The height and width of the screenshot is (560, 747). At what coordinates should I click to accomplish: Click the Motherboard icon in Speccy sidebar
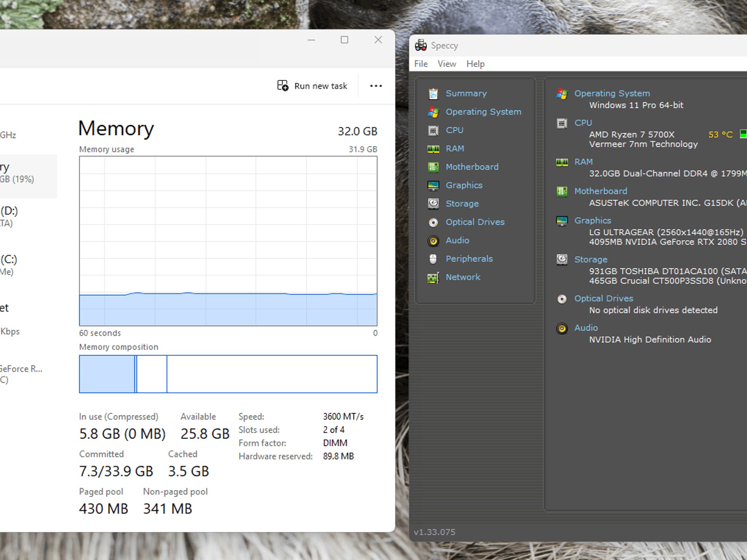433,167
